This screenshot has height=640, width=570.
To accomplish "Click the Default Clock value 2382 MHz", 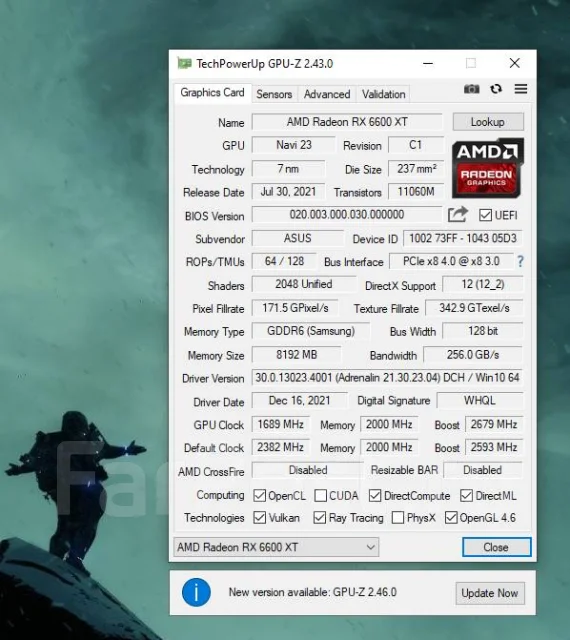I will tap(281, 447).
